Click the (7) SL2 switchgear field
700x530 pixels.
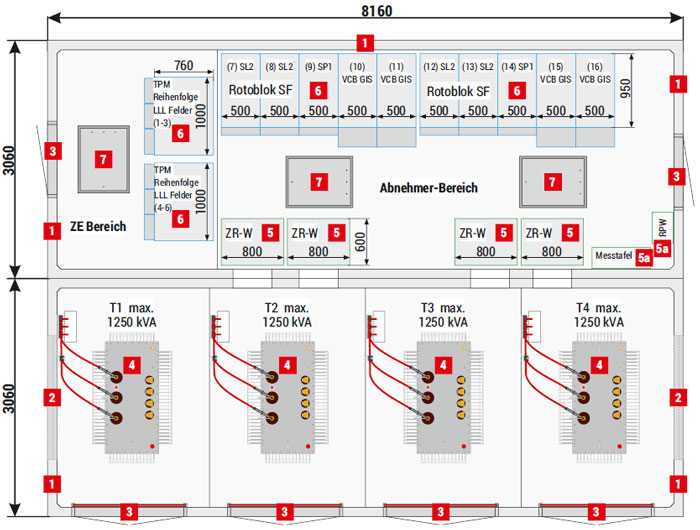(241, 95)
